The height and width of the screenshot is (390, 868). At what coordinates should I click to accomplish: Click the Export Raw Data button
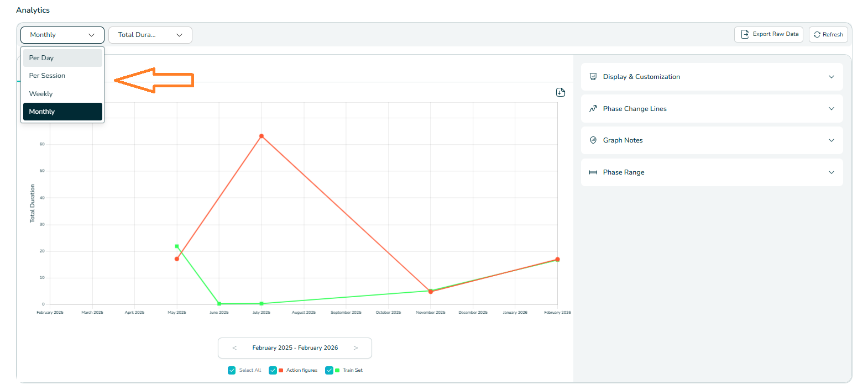tap(768, 34)
